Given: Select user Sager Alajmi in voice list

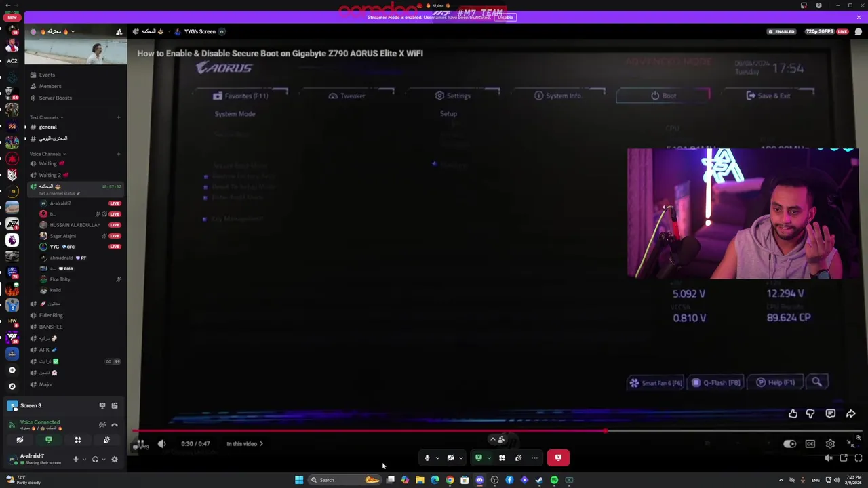Looking at the screenshot, I should pyautogui.click(x=62, y=236).
